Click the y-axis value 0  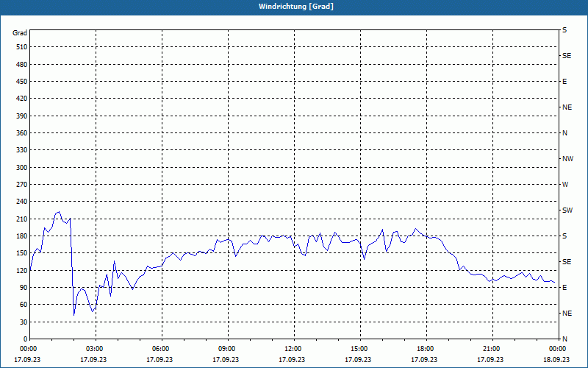pos(26,339)
